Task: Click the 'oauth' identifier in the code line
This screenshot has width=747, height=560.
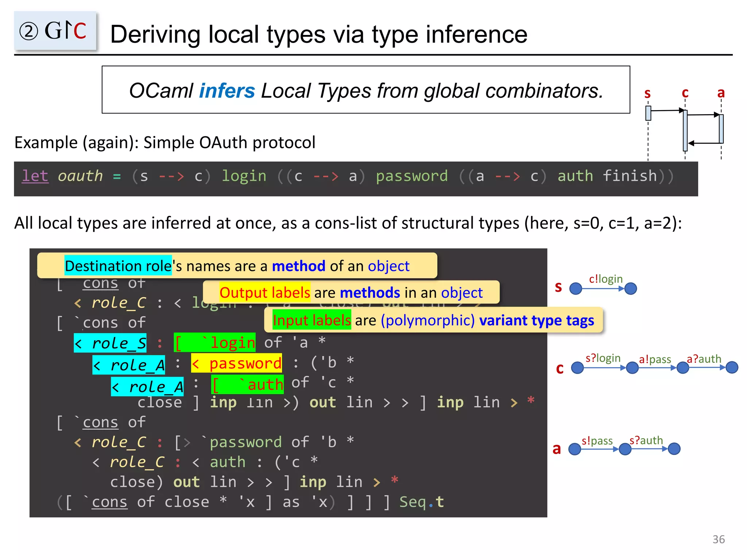Action: point(81,176)
